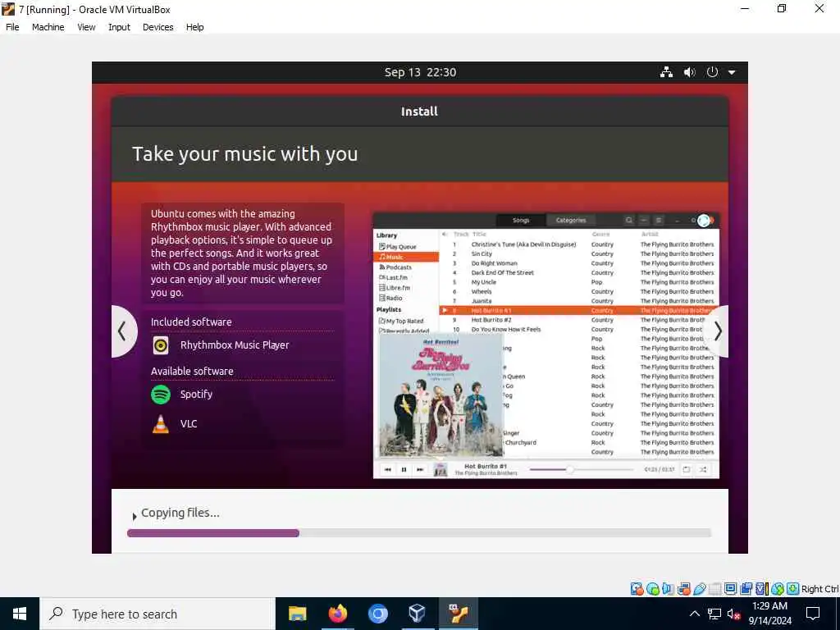
Task: Click the VirtualBox title bar app icon
Action: (x=8, y=9)
